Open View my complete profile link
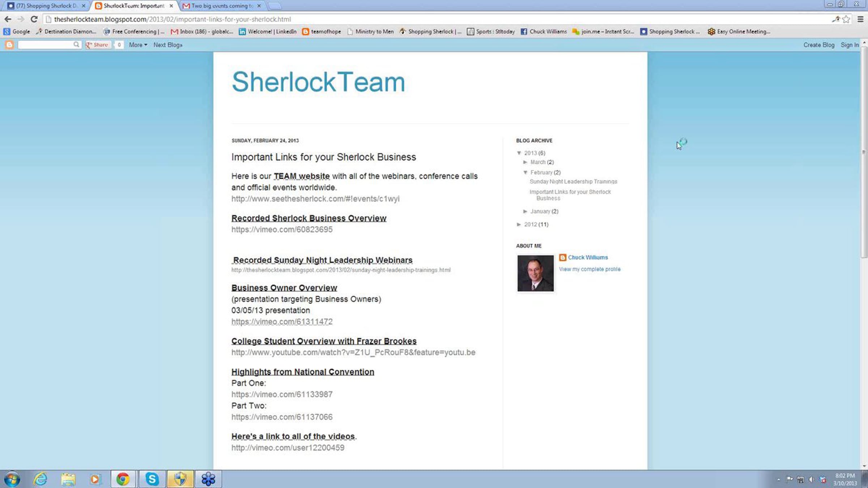The image size is (868, 488). pos(590,269)
